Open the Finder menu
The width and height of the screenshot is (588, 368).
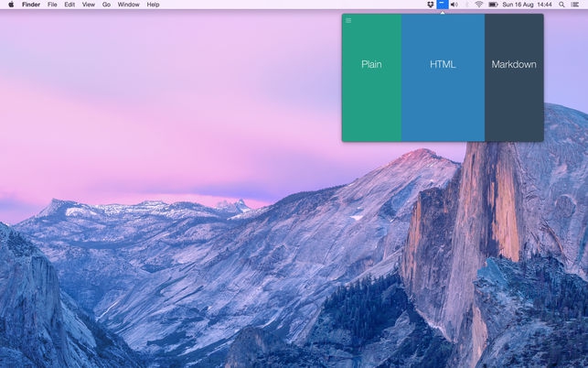click(31, 5)
